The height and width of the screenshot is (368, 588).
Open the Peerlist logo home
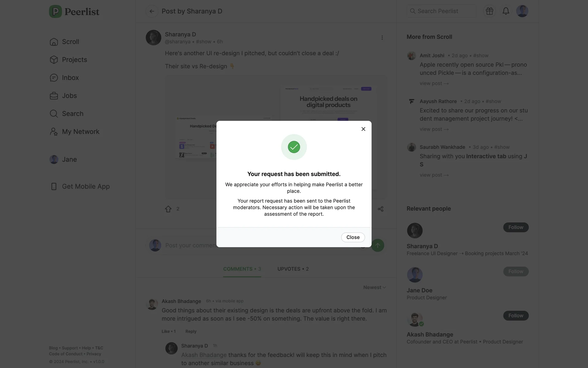point(74,12)
